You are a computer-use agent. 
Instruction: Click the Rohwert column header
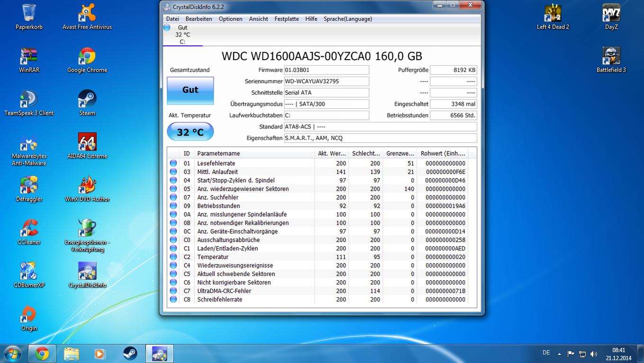(443, 153)
